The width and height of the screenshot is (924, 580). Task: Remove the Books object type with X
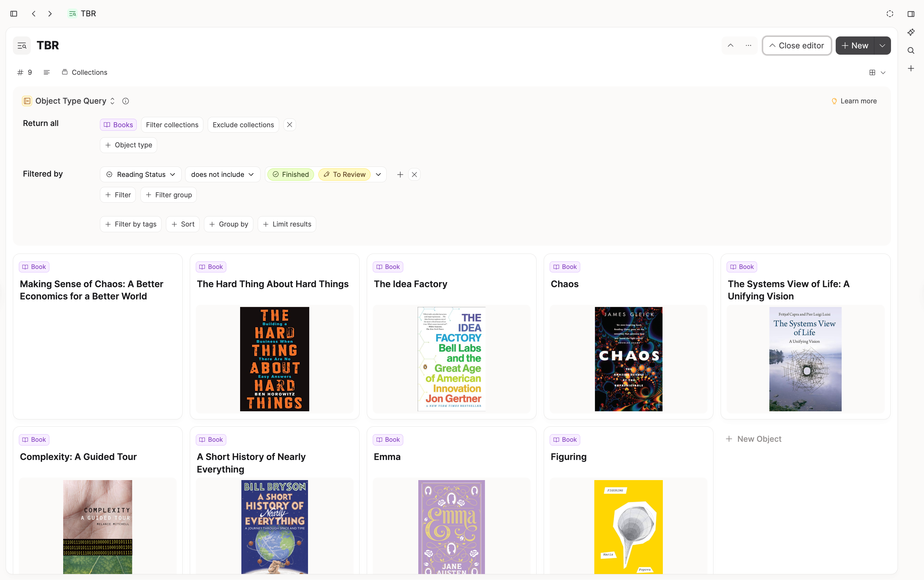point(289,125)
